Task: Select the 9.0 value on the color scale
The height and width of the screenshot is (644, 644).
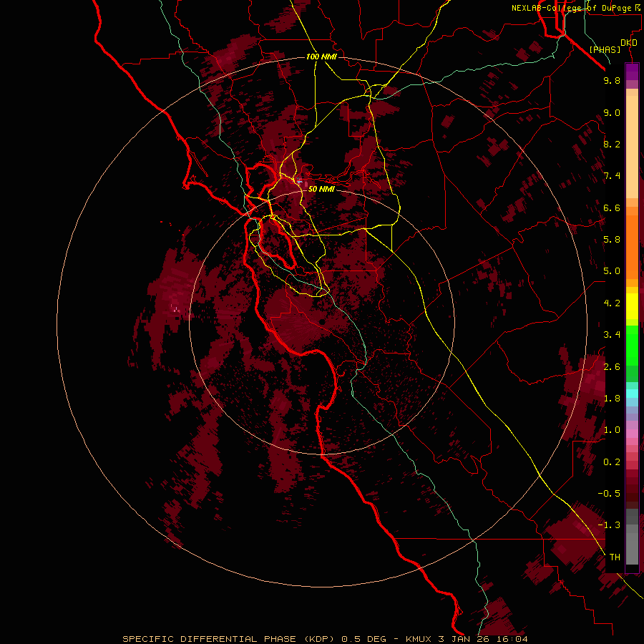Action: pos(612,112)
